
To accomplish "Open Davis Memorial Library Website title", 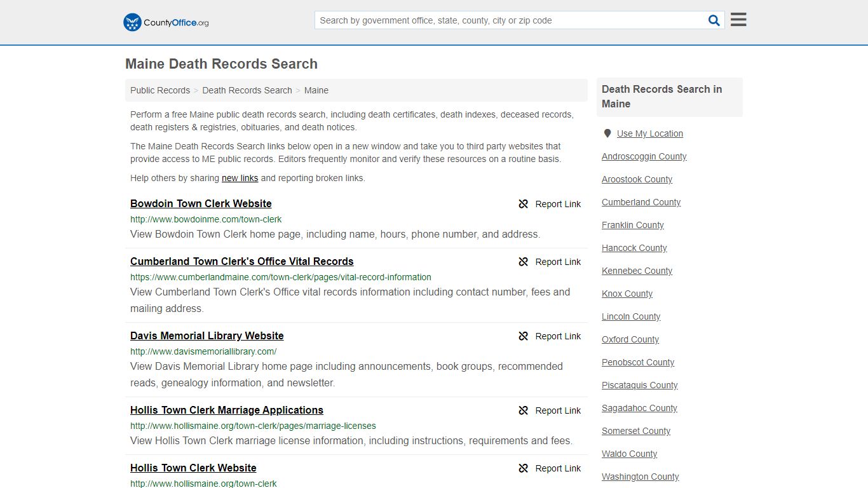I will click(x=207, y=335).
